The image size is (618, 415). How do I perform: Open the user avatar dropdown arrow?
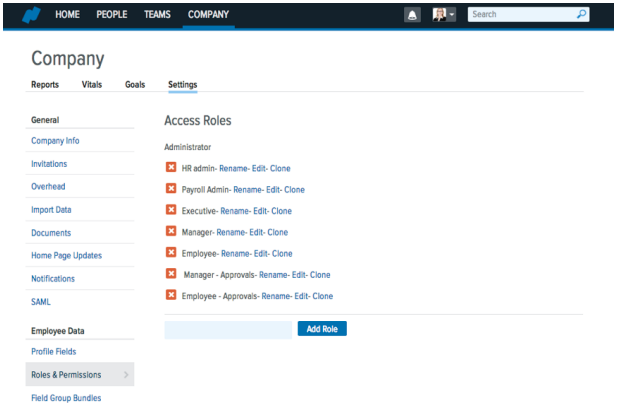pyautogui.click(x=452, y=15)
